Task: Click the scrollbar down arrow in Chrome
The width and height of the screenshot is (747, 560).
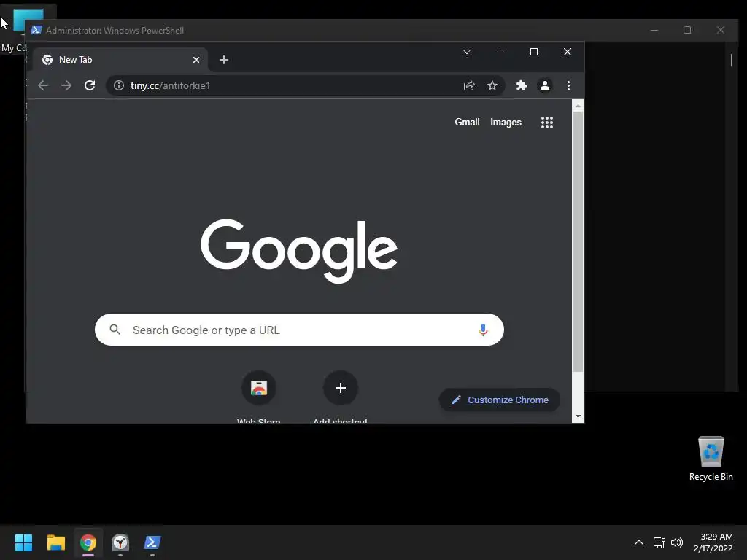Action: tap(578, 416)
